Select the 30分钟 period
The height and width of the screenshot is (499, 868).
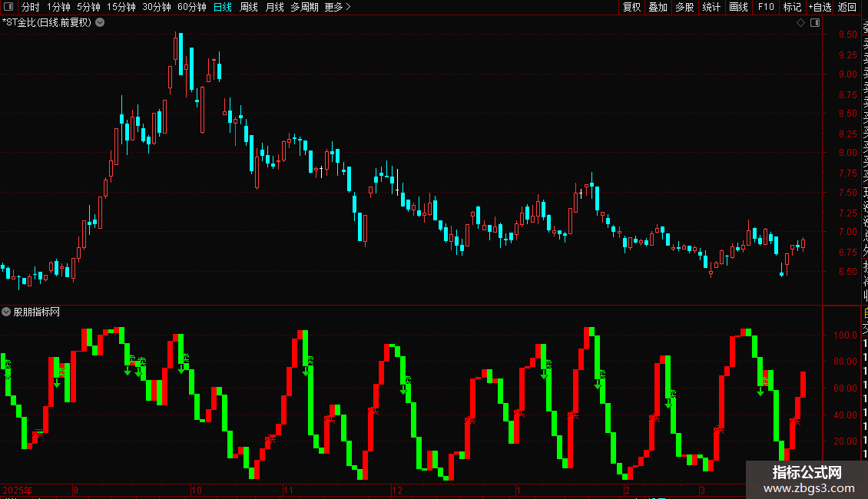click(157, 7)
